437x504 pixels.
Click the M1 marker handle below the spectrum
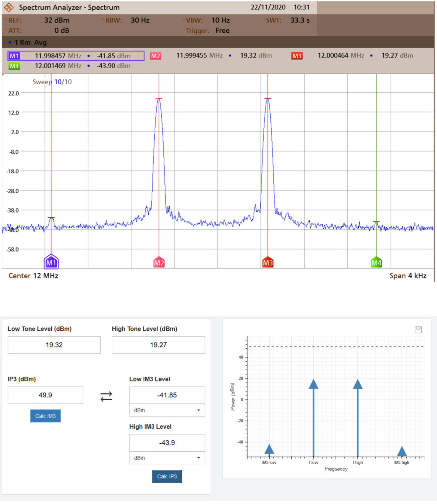click(x=51, y=262)
